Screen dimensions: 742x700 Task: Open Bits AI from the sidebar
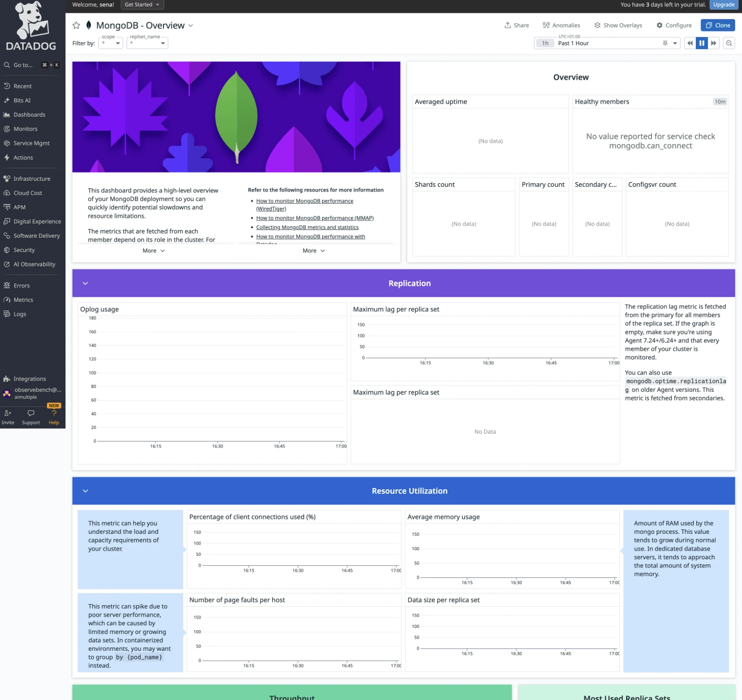point(22,101)
